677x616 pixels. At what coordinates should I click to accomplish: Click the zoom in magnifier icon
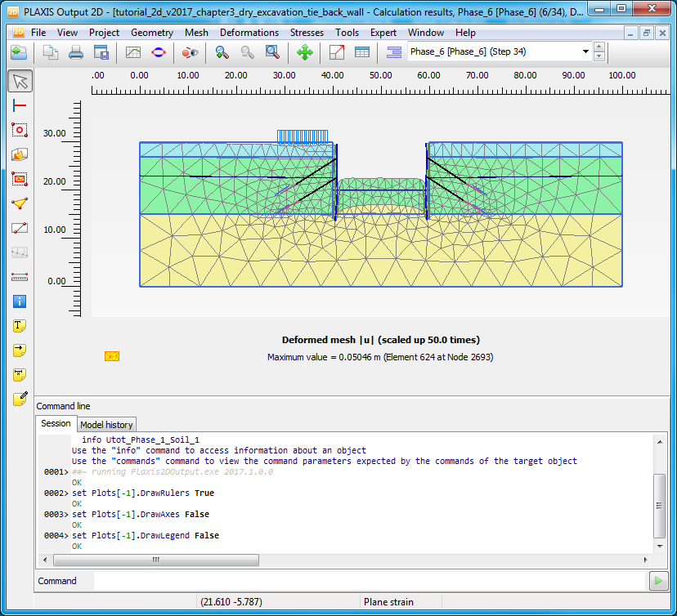coord(222,52)
